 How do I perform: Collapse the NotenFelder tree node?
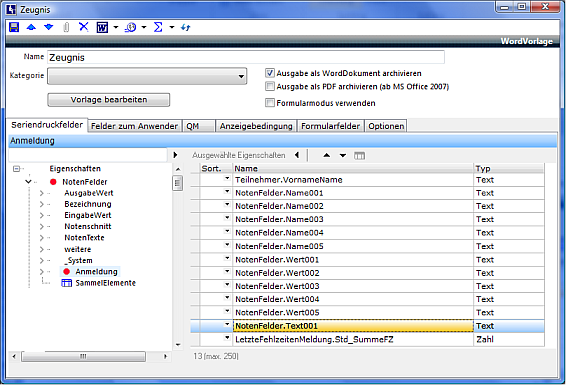coord(28,181)
